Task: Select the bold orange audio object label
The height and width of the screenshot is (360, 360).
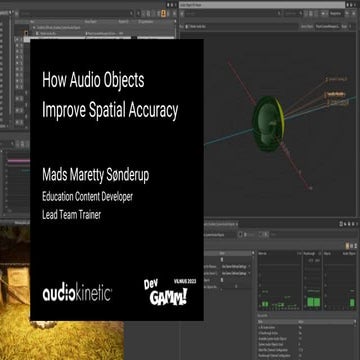Action: click(336, 94)
